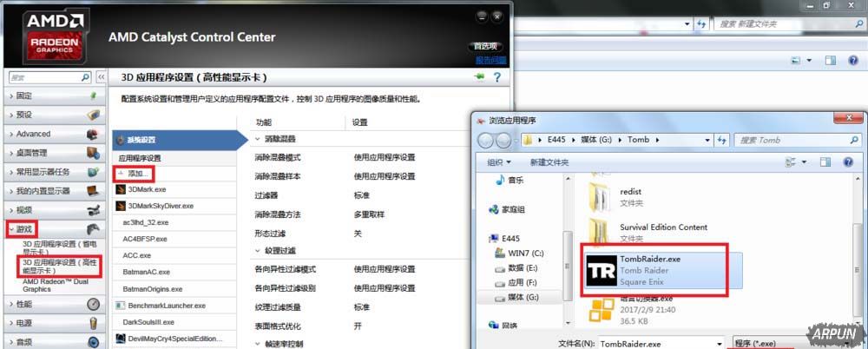Click the magnifier icon in Catalyst search box
868x349 pixels.
[85, 77]
